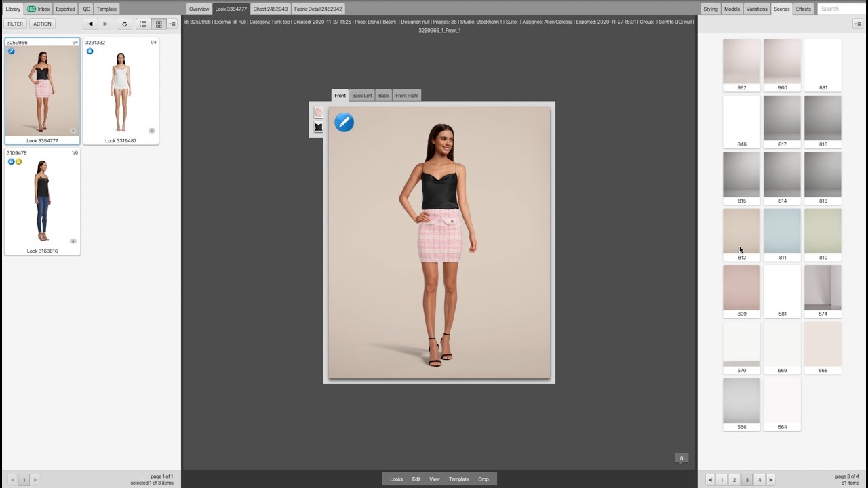
Task: Select the pink skirt garment thumbnail
Action: pyautogui.click(x=319, y=113)
